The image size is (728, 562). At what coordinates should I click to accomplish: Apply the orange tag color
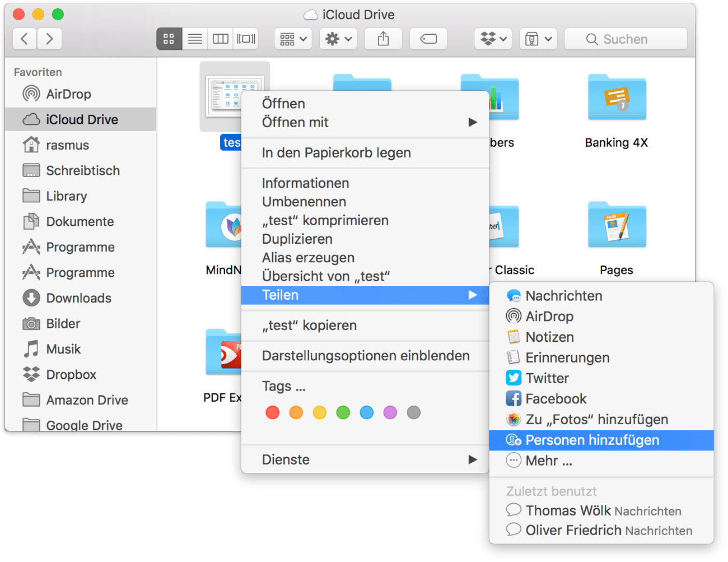[x=296, y=413]
